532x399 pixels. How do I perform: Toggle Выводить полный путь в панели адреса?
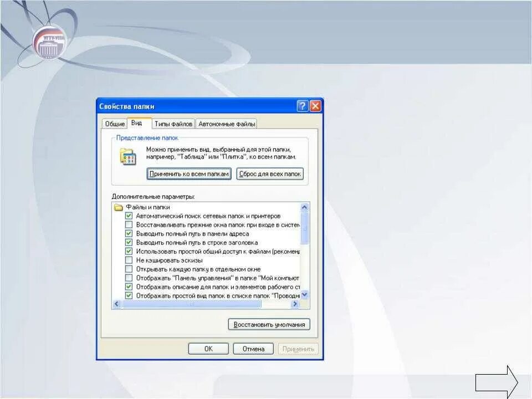point(129,233)
